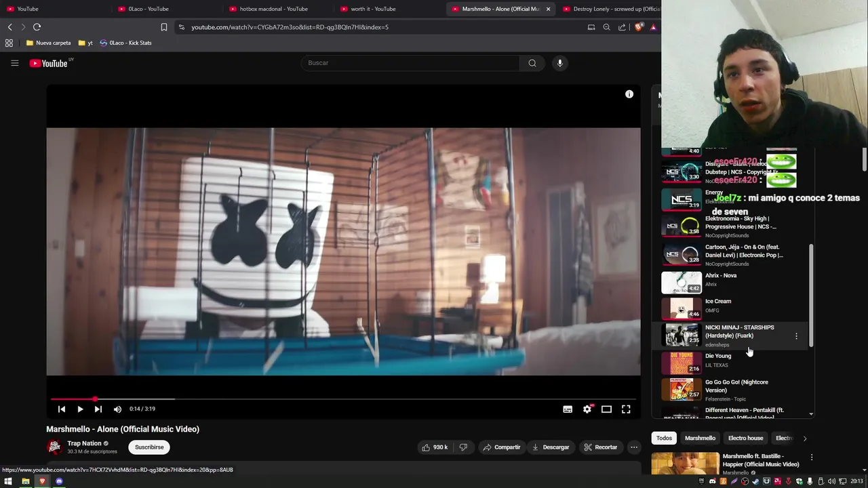868x488 pixels.
Task: Open the Nueva carpeta bookmarks folder
Action: pos(48,43)
